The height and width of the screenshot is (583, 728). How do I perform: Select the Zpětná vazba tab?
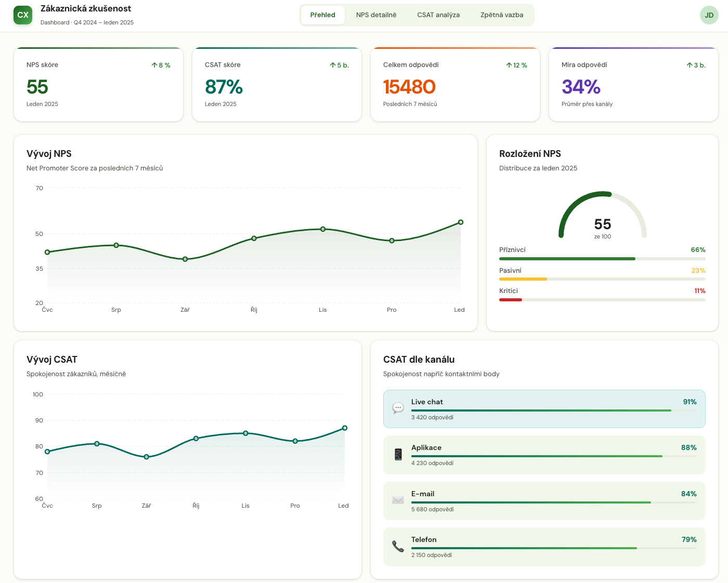[x=501, y=15]
